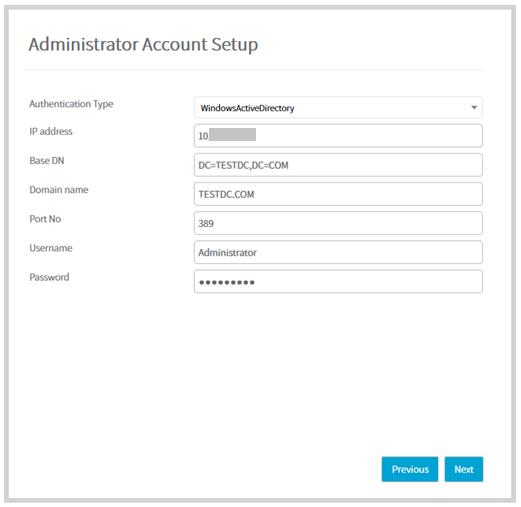Focus the IP address input field
Image resolution: width=521 pixels, height=507 pixels.
tap(338, 136)
